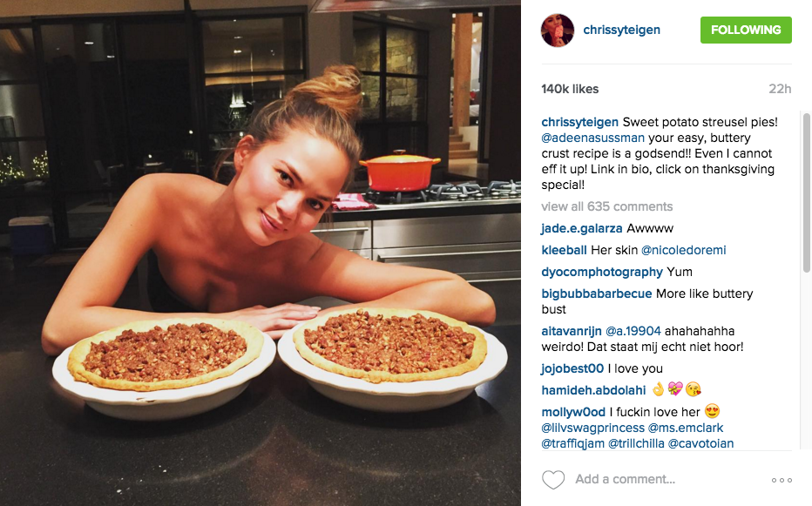The width and height of the screenshot is (812, 506).
Task: Open the profile avatar thumbnail
Action: coord(558,30)
